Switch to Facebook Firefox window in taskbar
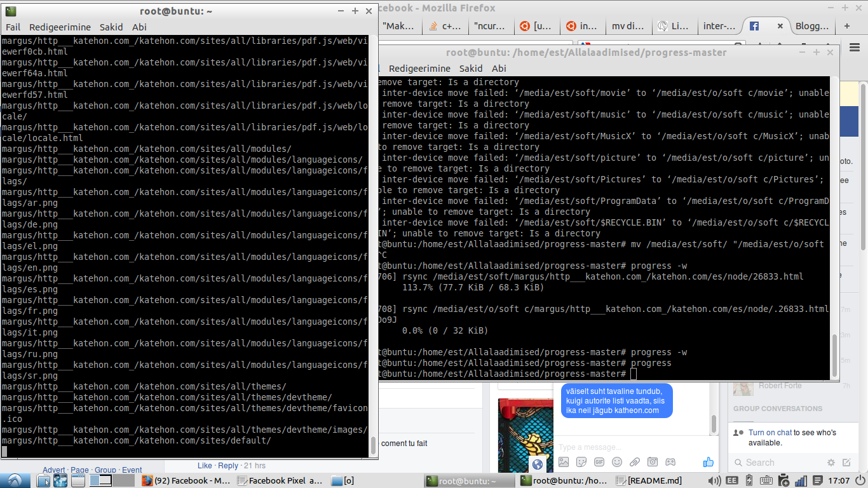This screenshot has height=488, width=868. coord(187,481)
